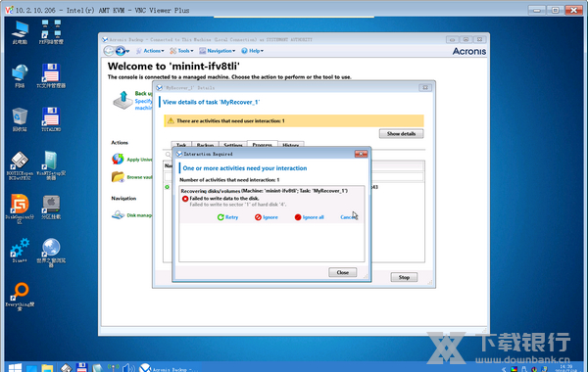
Task: Switch to the Task tab
Action: click(181, 145)
